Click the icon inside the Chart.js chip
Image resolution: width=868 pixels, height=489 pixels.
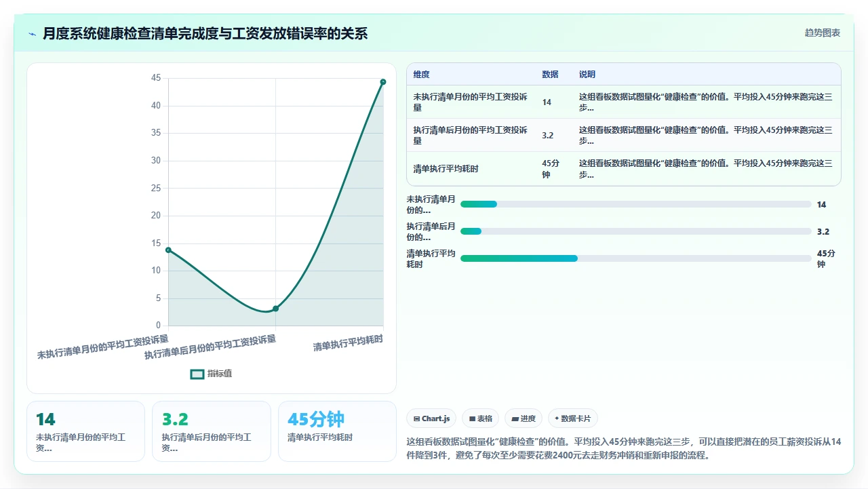point(416,419)
